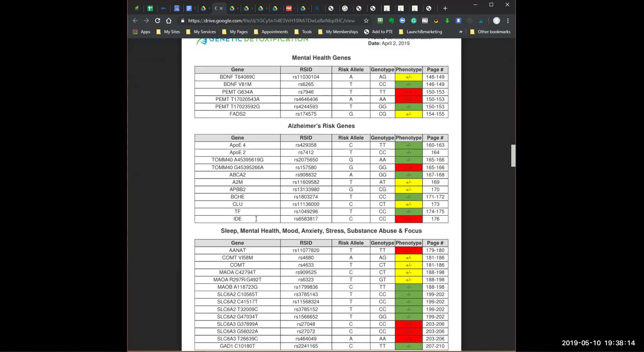Click the blue bookmark extension icon

tap(458, 21)
